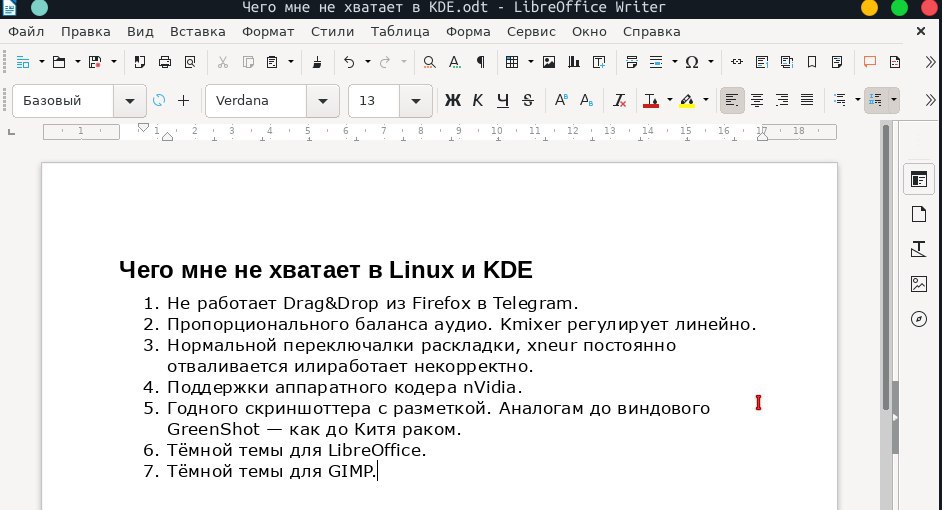Open sidebar Properties panel
Screen dimensions: 942x510
click(919, 179)
